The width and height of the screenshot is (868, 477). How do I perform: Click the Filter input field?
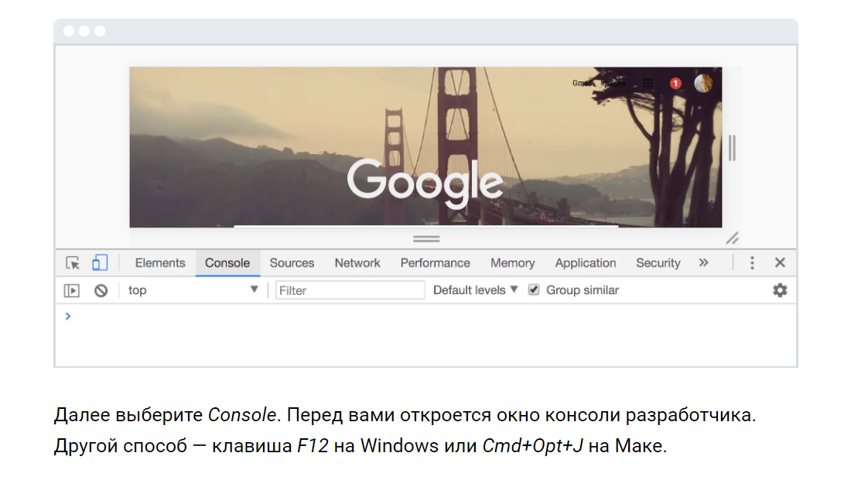click(350, 290)
